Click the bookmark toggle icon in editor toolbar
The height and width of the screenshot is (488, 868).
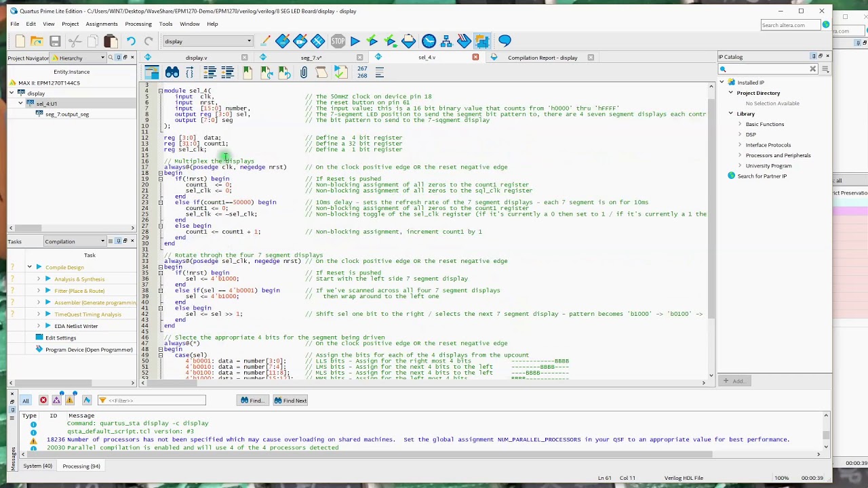248,72
